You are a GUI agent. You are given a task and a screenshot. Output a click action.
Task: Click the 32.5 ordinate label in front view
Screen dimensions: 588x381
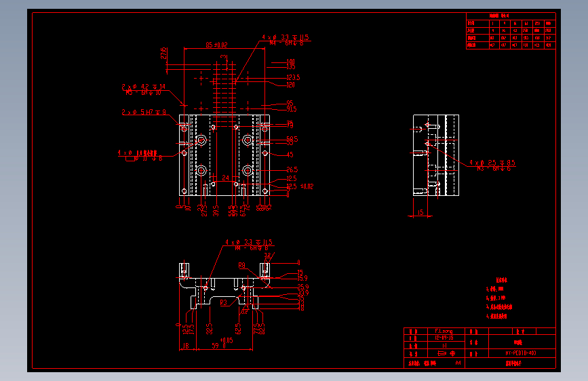210,329
